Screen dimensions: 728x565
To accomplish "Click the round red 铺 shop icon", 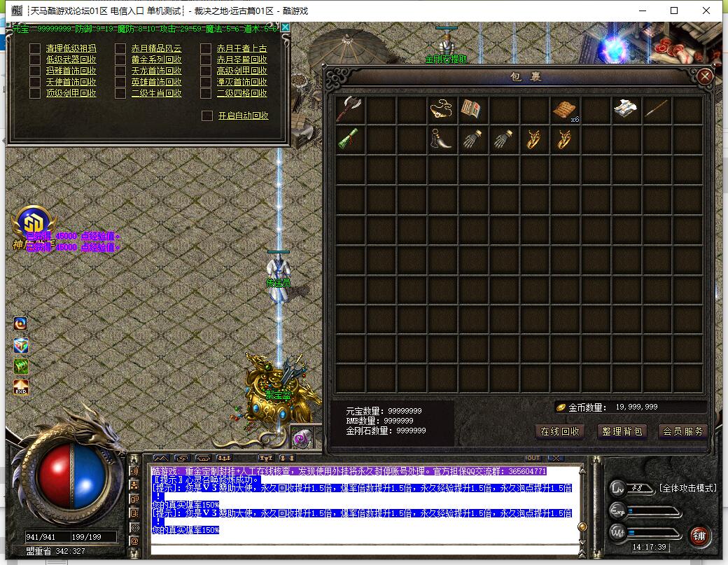I will 698,537.
